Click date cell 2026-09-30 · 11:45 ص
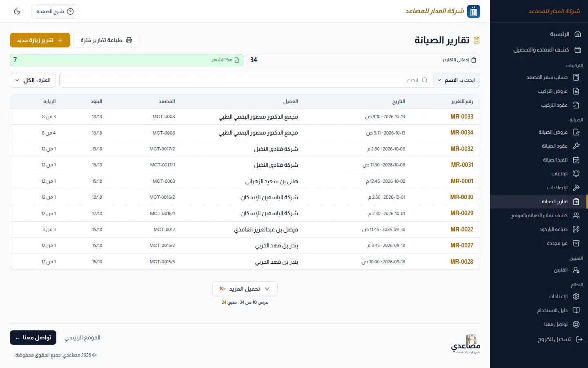Image resolution: width=588 pixels, height=368 pixels. [383, 229]
